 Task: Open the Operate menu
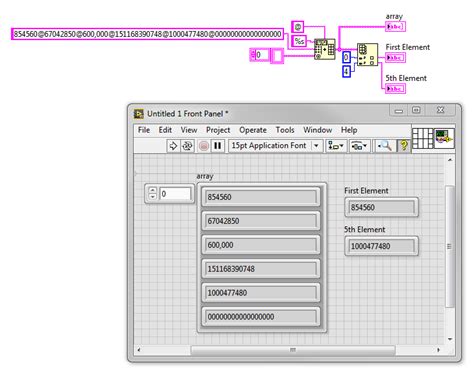click(x=253, y=130)
